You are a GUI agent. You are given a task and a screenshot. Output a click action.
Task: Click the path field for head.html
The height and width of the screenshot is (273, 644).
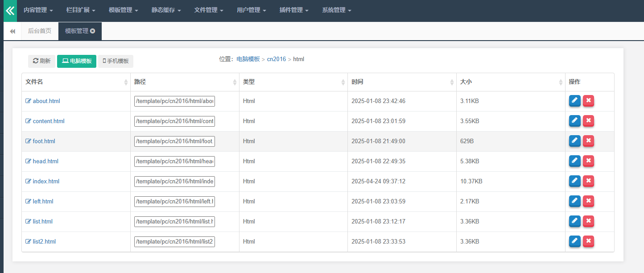(174, 161)
